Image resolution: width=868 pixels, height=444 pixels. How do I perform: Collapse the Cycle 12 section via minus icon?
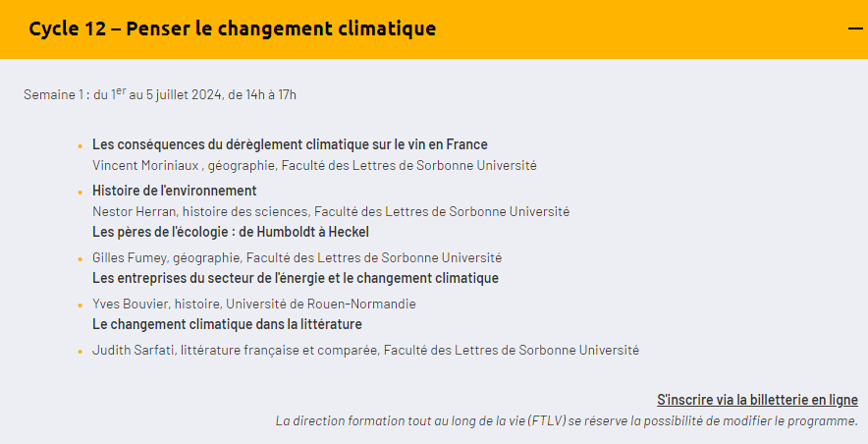855,28
